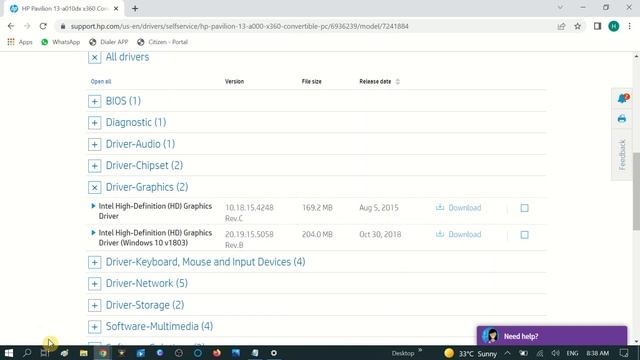Close the HP Pavilion browser tab

pyautogui.click(x=116, y=8)
